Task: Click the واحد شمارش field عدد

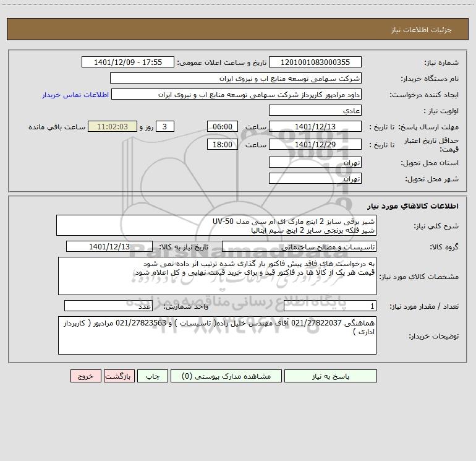Action: [x=108, y=306]
